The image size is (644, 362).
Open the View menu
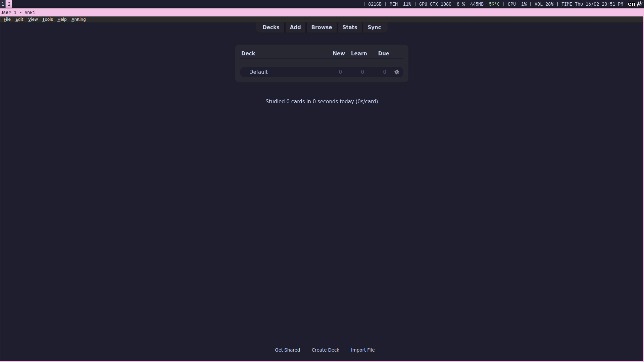(x=33, y=19)
